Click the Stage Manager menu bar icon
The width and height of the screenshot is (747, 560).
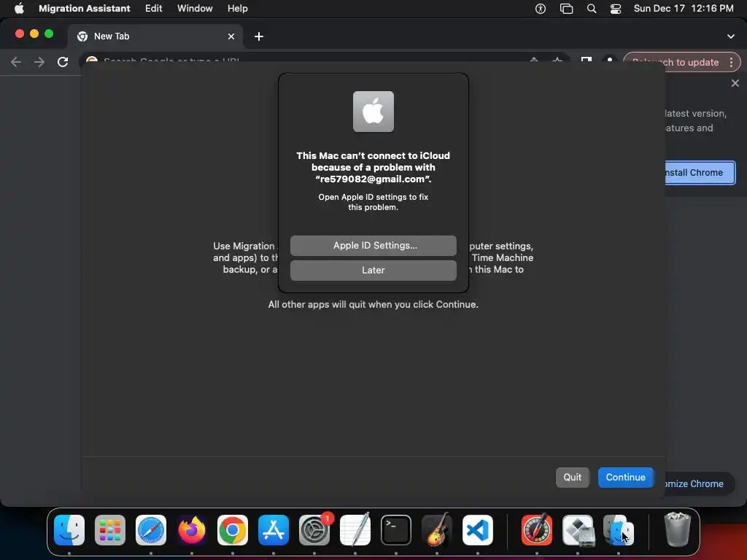[566, 8]
